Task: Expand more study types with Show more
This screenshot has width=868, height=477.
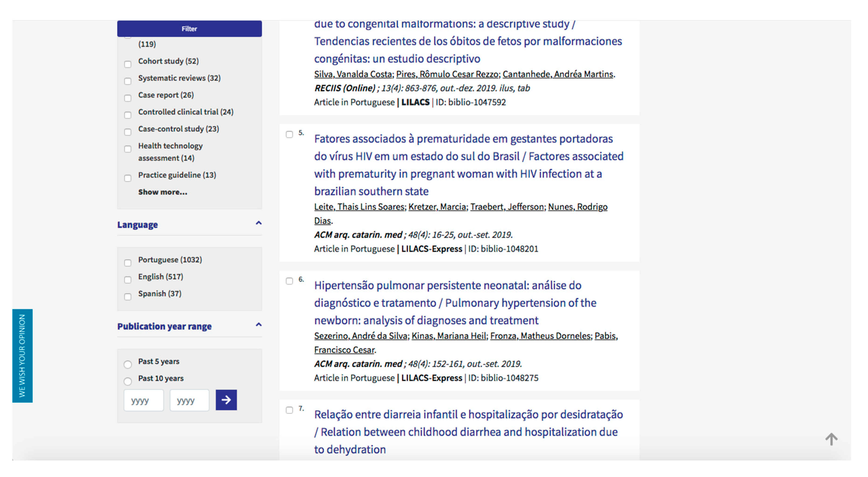Action: (x=162, y=192)
